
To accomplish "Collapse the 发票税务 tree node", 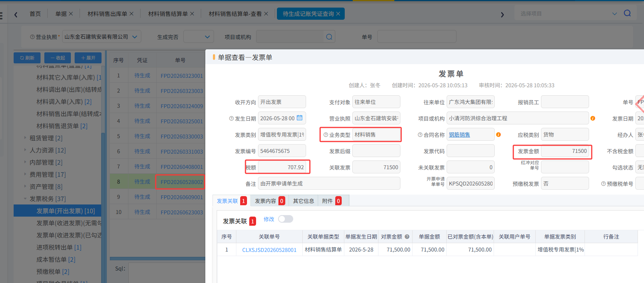I will point(25,198).
